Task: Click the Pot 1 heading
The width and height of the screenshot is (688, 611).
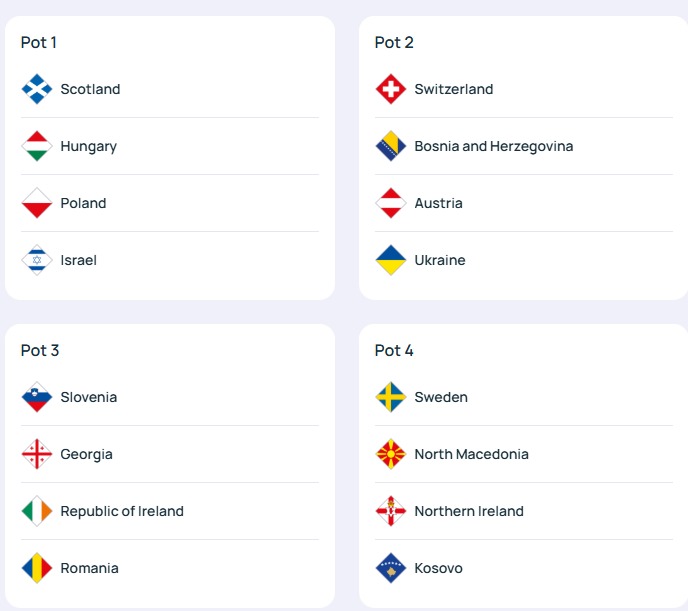Action: (39, 42)
